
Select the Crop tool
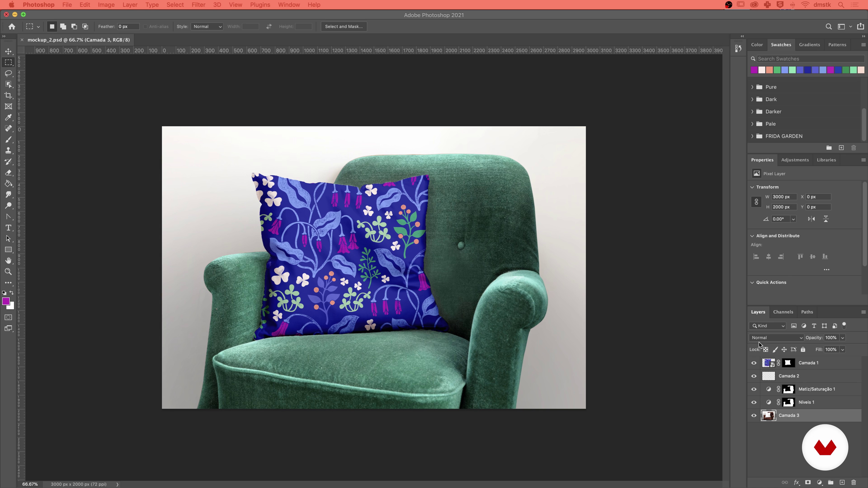click(8, 96)
